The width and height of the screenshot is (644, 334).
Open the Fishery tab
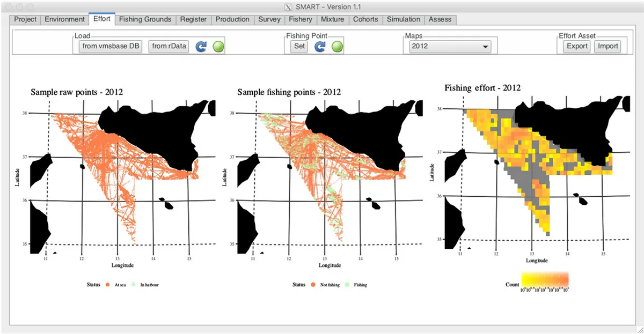(300, 19)
